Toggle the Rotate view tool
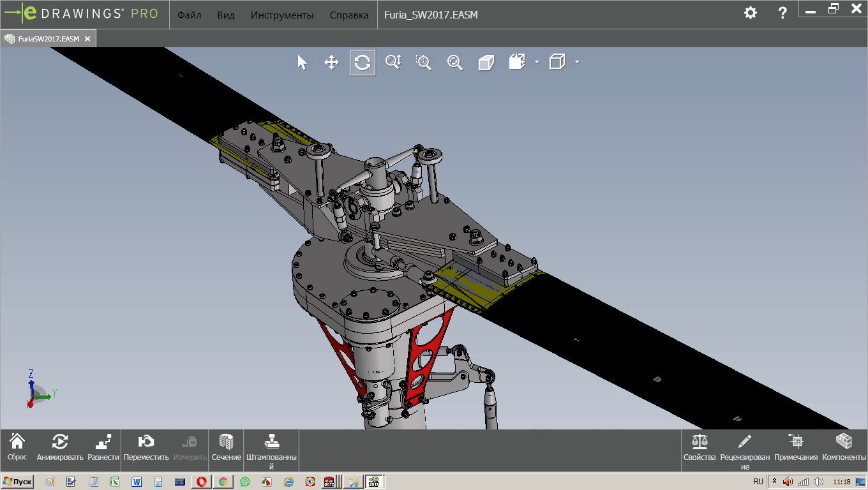The width and height of the screenshot is (868, 490). 362,63
